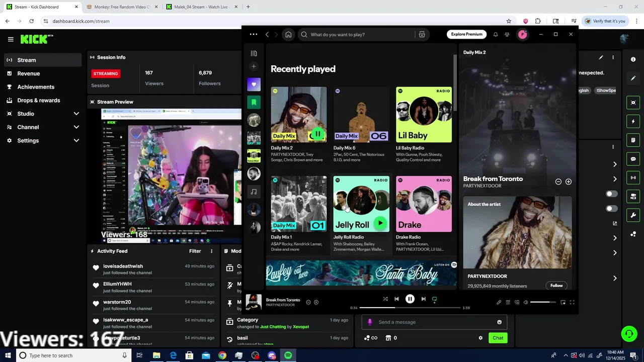Open Spotify Browse icon in search bar
Image resolution: width=644 pixels, height=362 pixels.
point(422,35)
